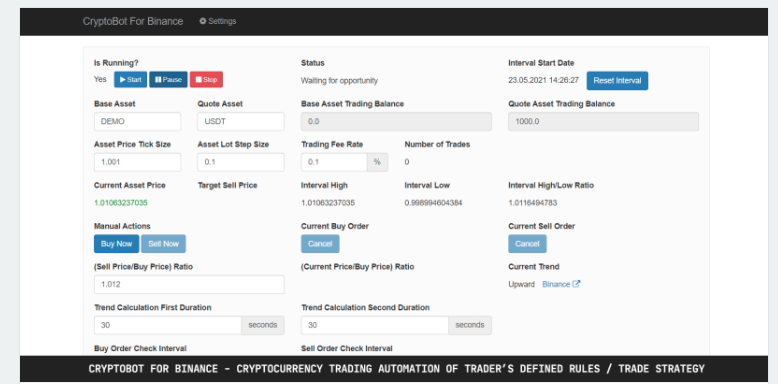
Task: Open Settings with the gear icon
Action: click(x=218, y=21)
